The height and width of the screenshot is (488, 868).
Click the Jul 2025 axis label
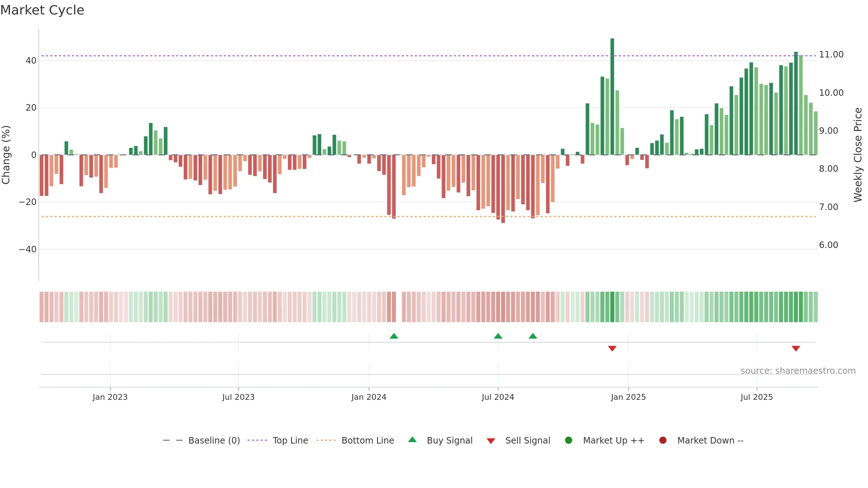757,397
